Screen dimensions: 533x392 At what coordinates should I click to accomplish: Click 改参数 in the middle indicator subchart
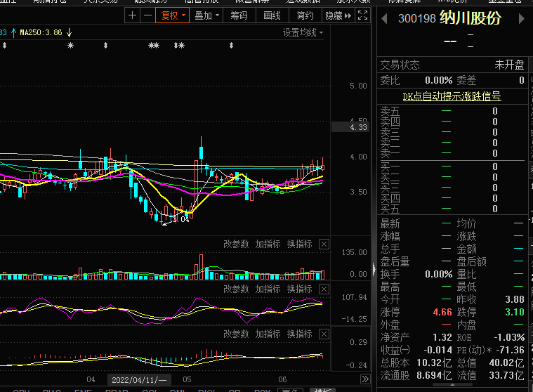(x=236, y=289)
